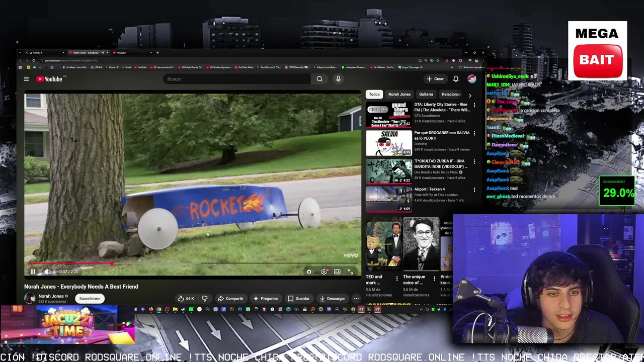This screenshot has width=644, height=362.
Task: Open more actions below the video
Action: pyautogui.click(x=356, y=298)
